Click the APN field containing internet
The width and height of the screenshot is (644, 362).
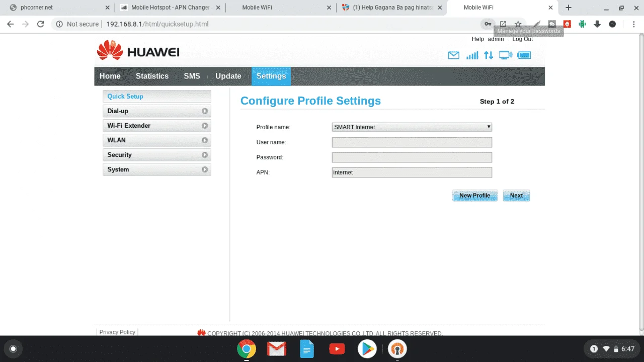(x=412, y=172)
